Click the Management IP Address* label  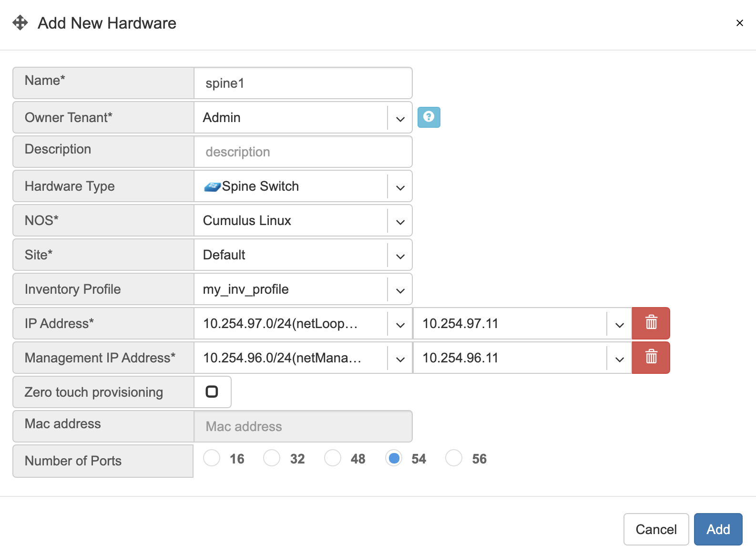click(x=100, y=358)
